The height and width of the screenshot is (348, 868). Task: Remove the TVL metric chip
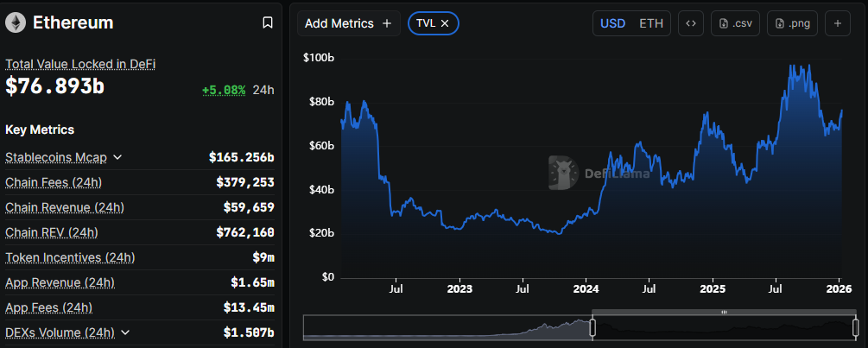[x=445, y=23]
